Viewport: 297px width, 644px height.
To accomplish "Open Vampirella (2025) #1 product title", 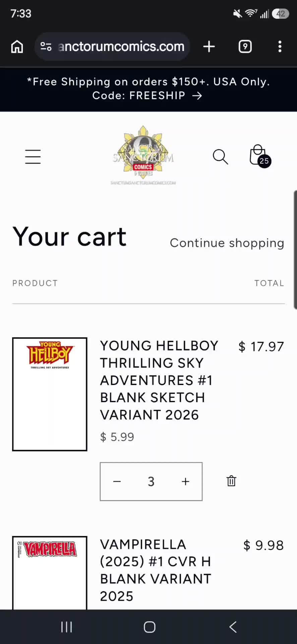I will click(156, 570).
